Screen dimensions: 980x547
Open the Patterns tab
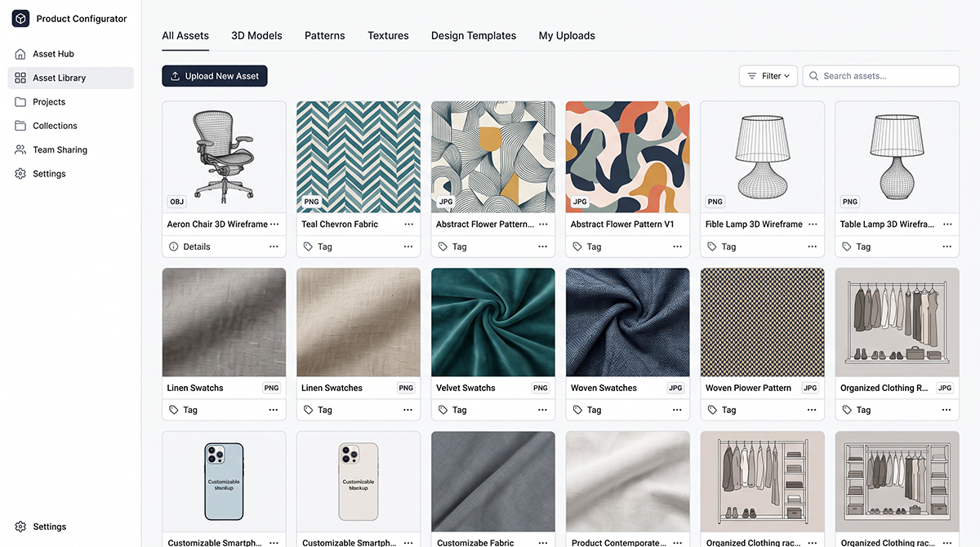tap(325, 36)
